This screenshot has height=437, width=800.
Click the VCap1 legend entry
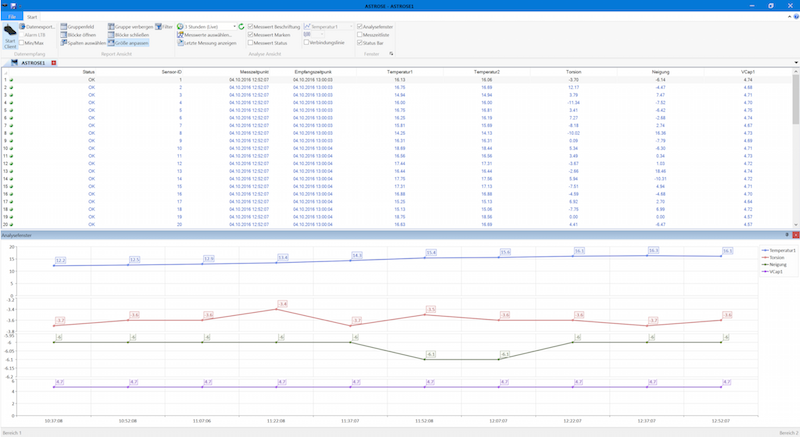point(772,272)
